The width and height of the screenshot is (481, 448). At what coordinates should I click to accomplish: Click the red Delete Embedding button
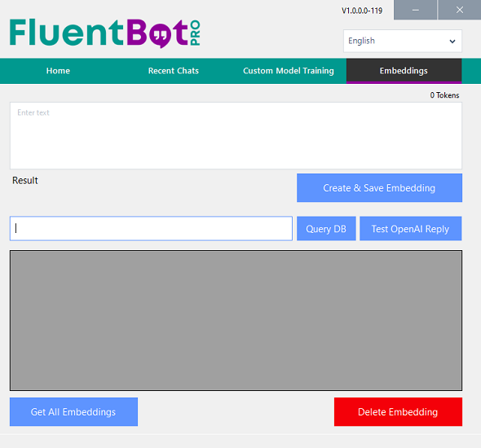[x=398, y=412]
